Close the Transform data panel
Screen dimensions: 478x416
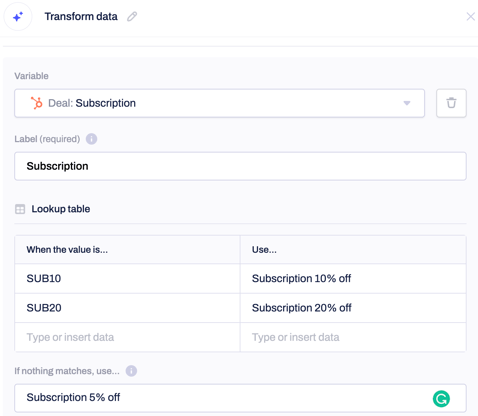[470, 16]
